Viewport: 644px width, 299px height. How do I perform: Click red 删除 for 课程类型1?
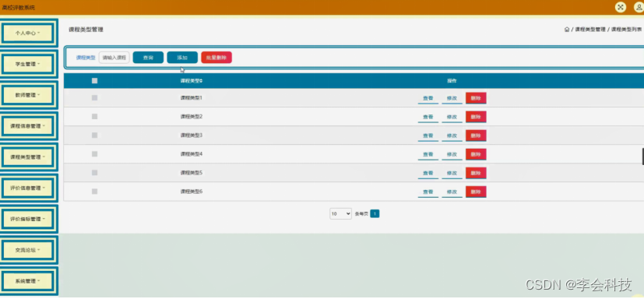point(476,98)
